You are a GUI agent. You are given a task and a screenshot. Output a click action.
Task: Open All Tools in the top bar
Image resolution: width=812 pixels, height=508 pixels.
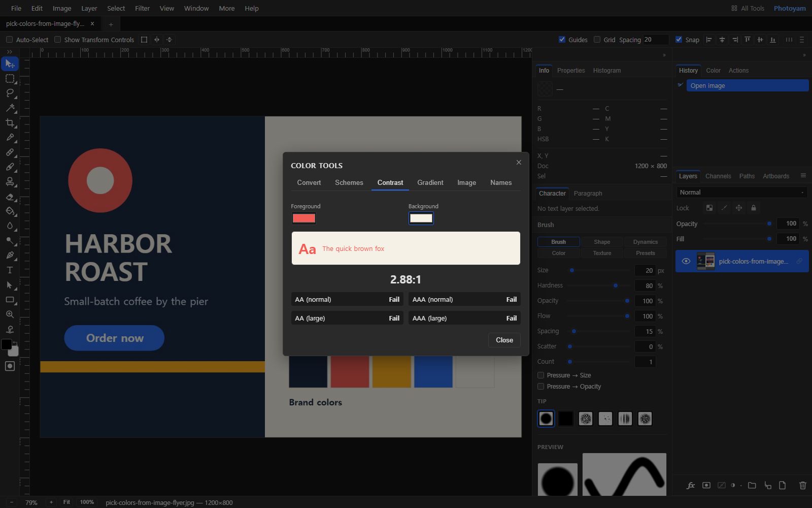click(748, 8)
